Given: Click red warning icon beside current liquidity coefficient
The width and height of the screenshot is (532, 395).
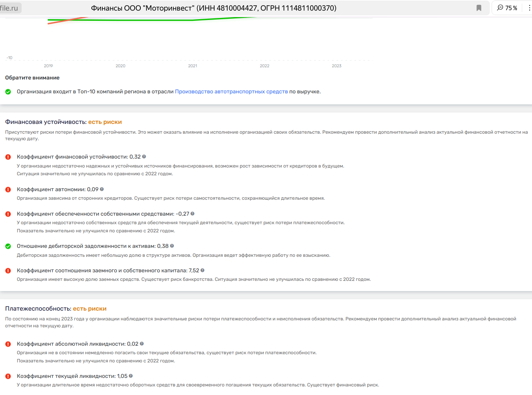Looking at the screenshot, I should [8, 376].
